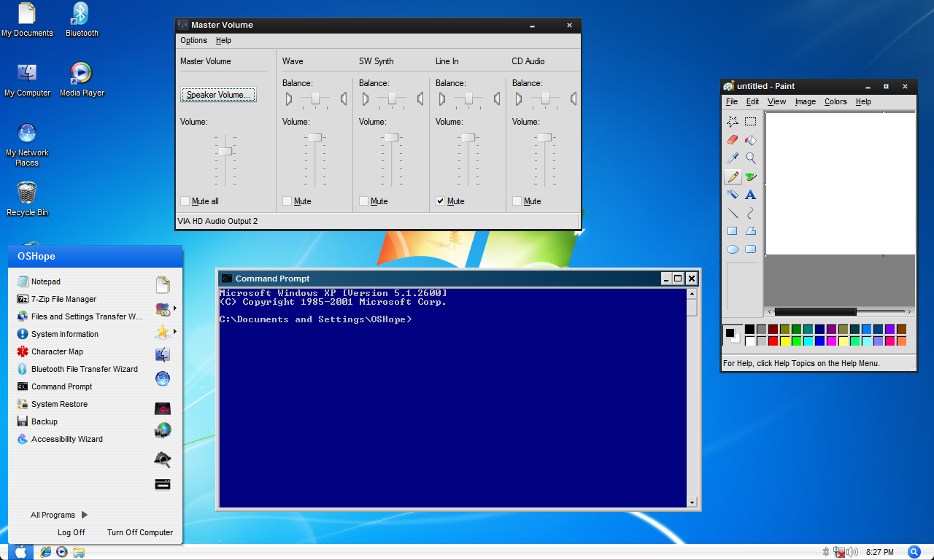Launch Internet Explorer from the taskbar

tap(45, 552)
